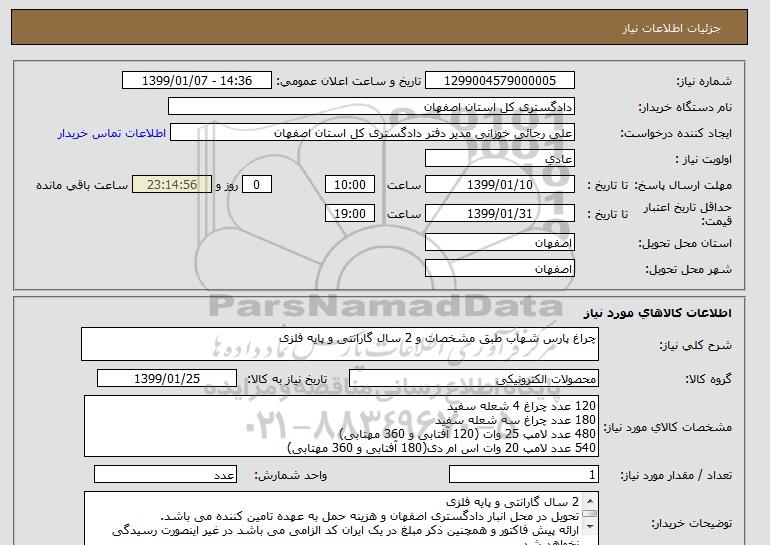The height and width of the screenshot is (545, 770).
Task: Select the announcement date field 1399/01/07 - 14:36
Action: [196, 81]
